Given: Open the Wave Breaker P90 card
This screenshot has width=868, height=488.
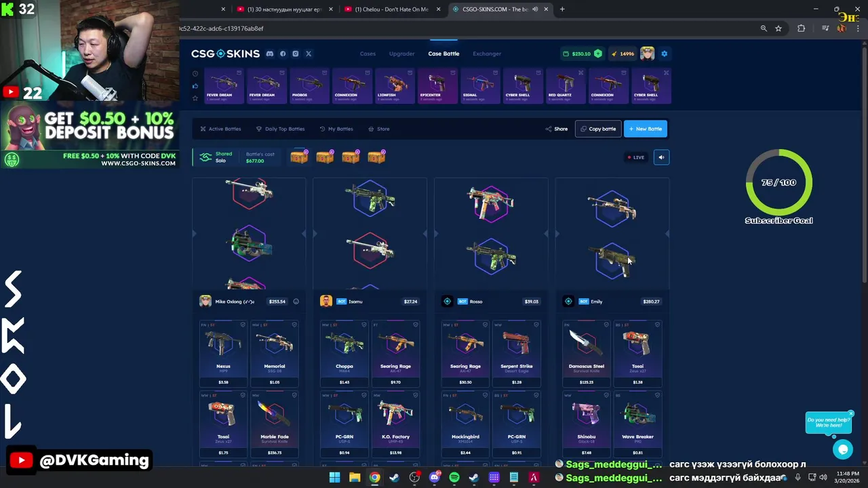Looking at the screenshot, I should point(637,425).
